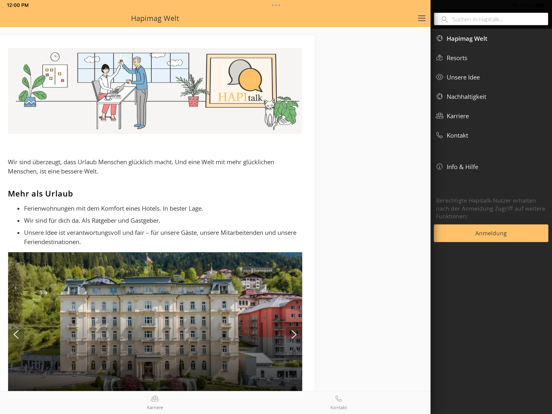
Task: Click the three dots at the top center
Action: tap(276, 5)
